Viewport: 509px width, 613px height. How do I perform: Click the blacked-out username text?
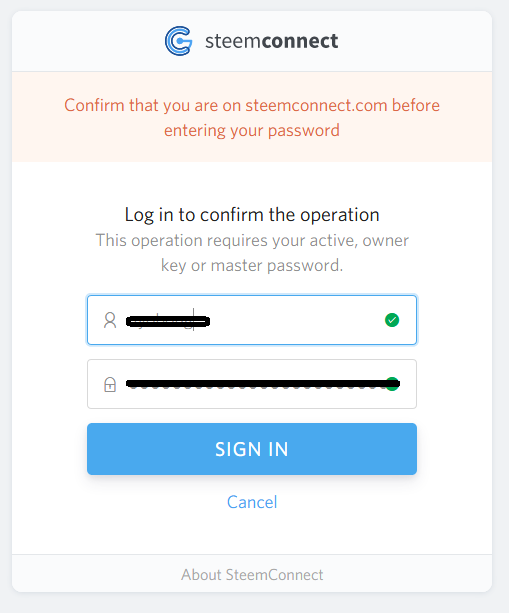[x=168, y=321]
